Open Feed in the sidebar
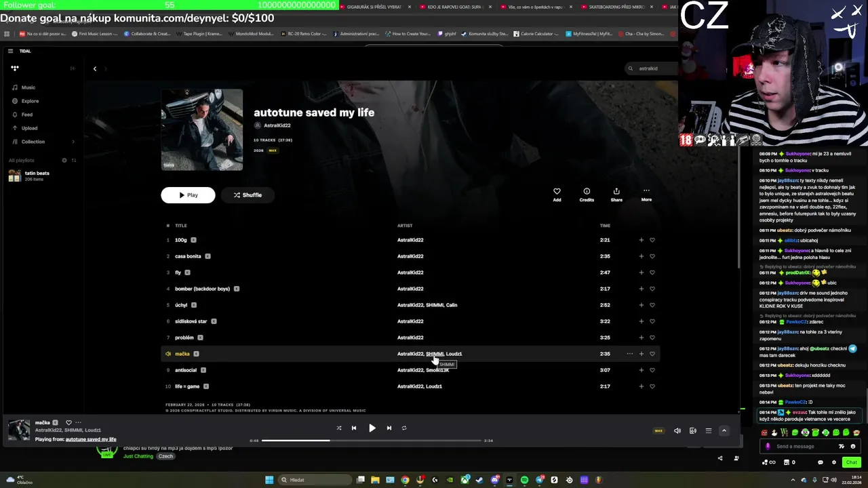The image size is (868, 488). [22, 115]
